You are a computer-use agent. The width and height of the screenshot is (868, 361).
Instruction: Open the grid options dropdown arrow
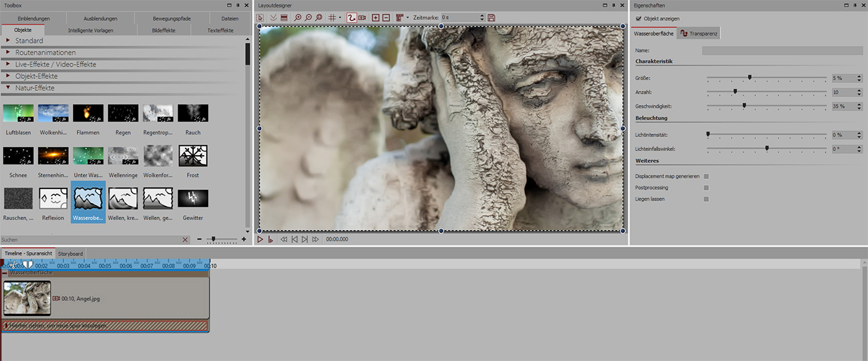point(340,17)
